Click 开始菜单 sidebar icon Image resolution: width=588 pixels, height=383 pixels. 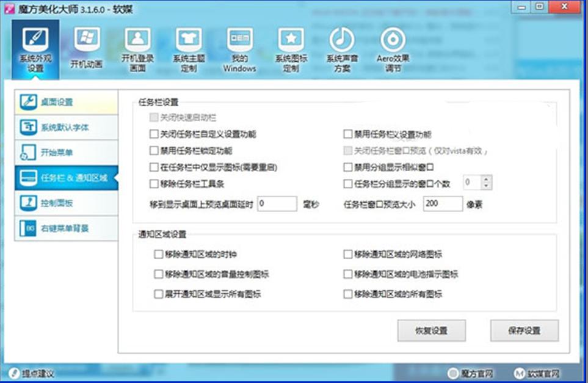(29, 152)
